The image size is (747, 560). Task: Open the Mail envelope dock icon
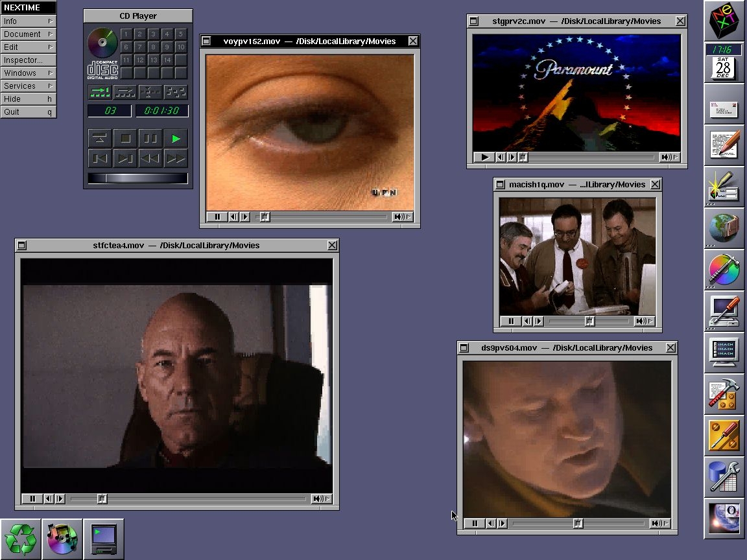[x=724, y=110]
